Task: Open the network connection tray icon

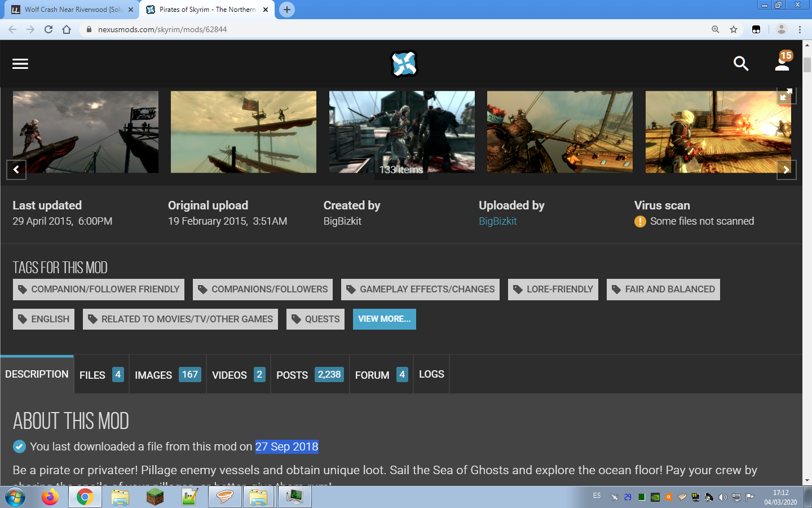Action: tap(736, 497)
